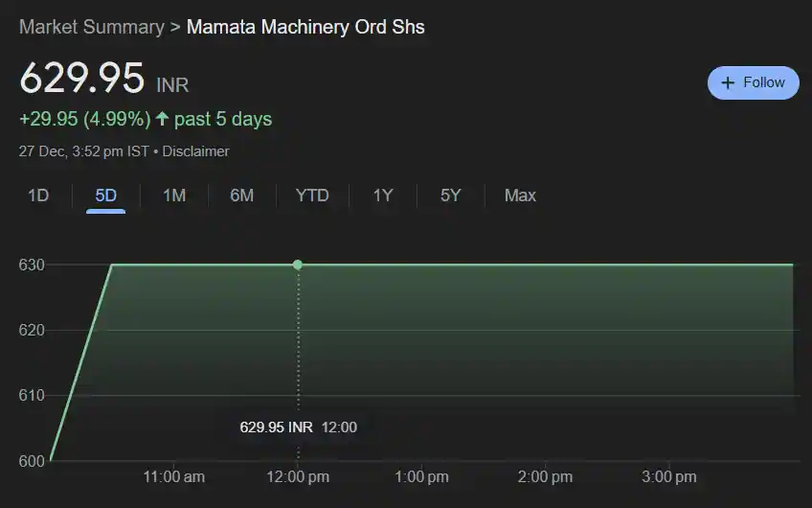Click the plus icon in Follow button
812x508 pixels.
pos(728,83)
